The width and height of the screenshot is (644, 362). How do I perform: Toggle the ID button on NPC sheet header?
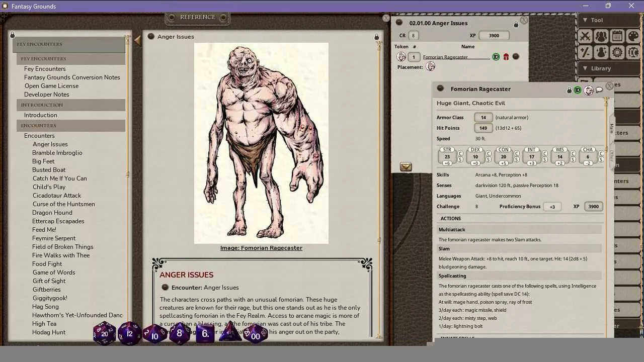click(x=578, y=90)
